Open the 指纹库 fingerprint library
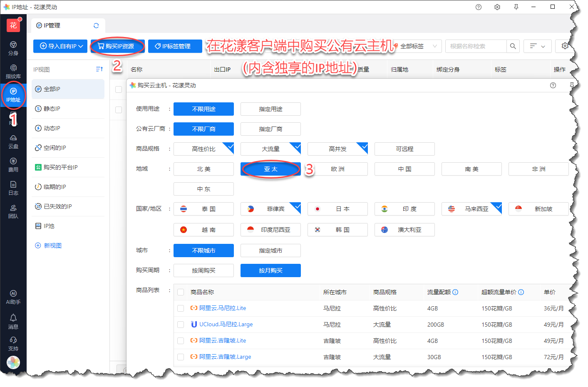Image resolution: width=588 pixels, height=387 pixels. coord(13,72)
